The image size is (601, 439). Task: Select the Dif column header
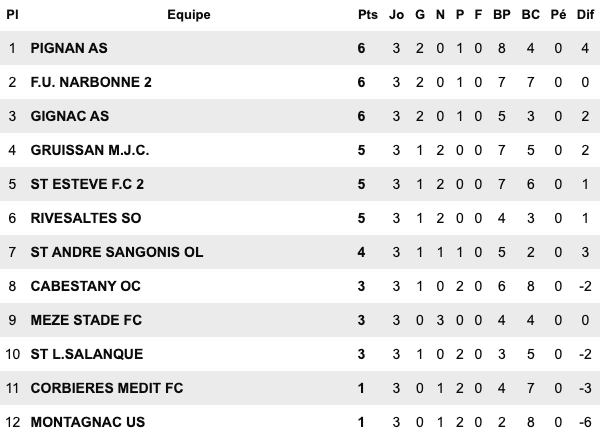tap(586, 15)
